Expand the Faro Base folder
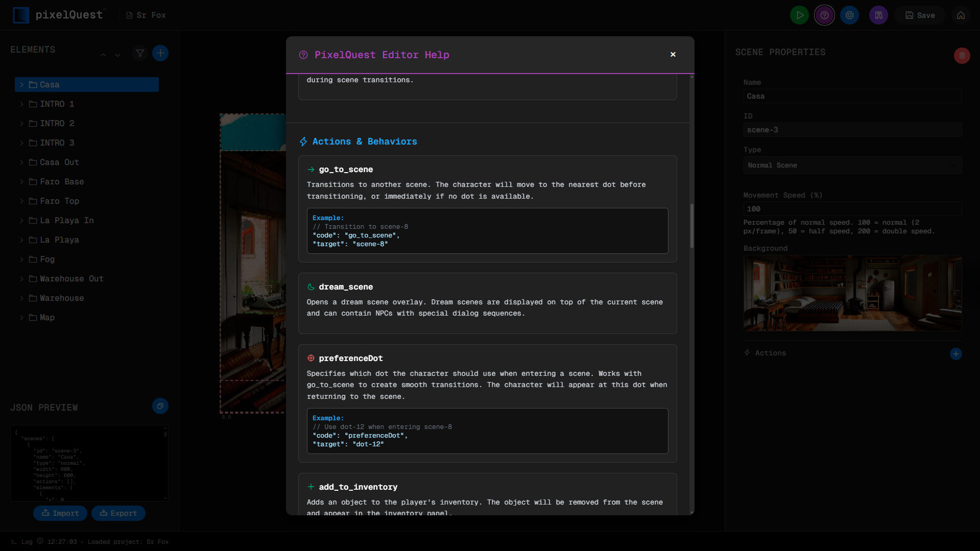 tap(21, 182)
